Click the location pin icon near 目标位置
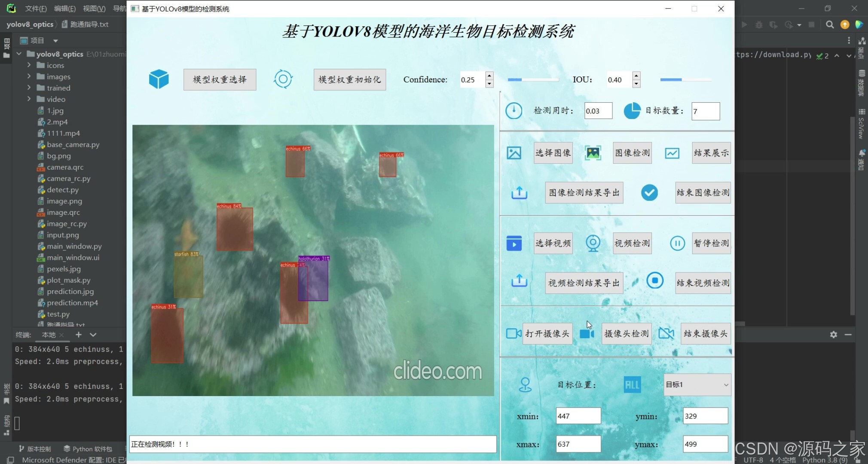Image resolution: width=868 pixels, height=464 pixels. click(526, 385)
